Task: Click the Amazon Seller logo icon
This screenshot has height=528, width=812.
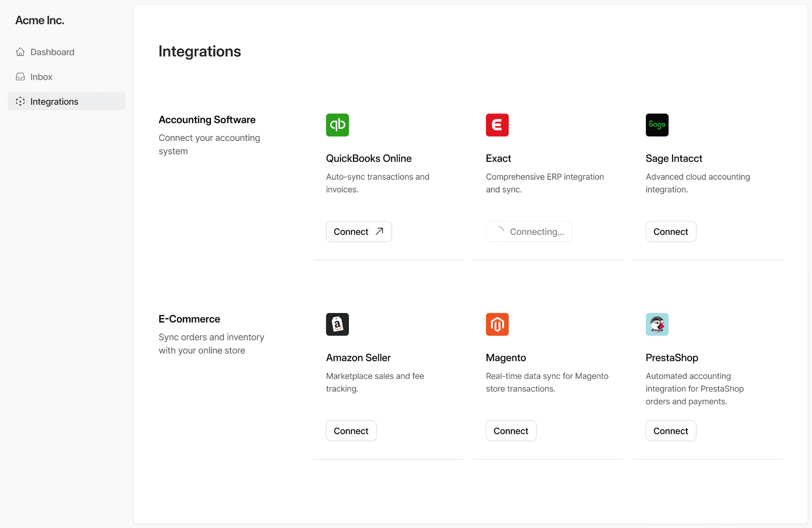Action: click(337, 324)
